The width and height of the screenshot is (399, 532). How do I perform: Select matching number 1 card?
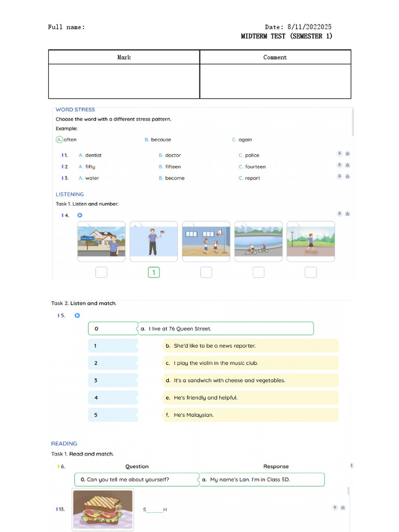(113, 345)
